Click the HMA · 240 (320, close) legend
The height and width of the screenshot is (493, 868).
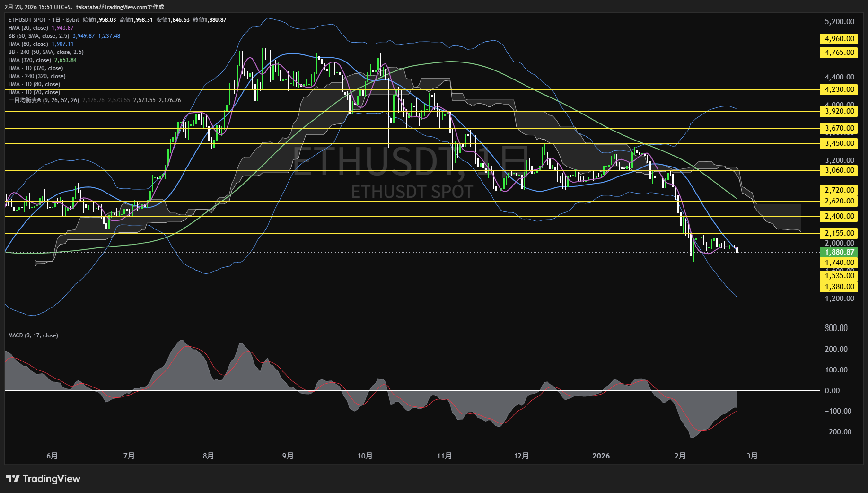(37, 76)
